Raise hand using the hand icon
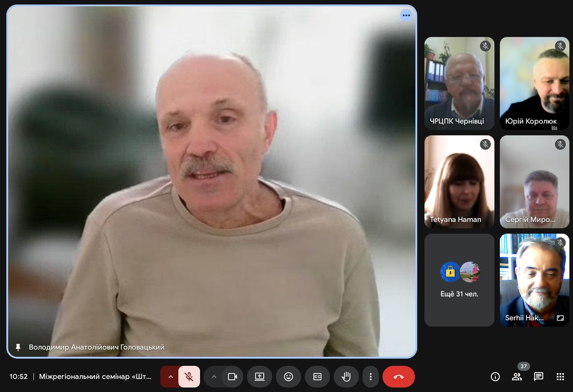 pyautogui.click(x=346, y=377)
